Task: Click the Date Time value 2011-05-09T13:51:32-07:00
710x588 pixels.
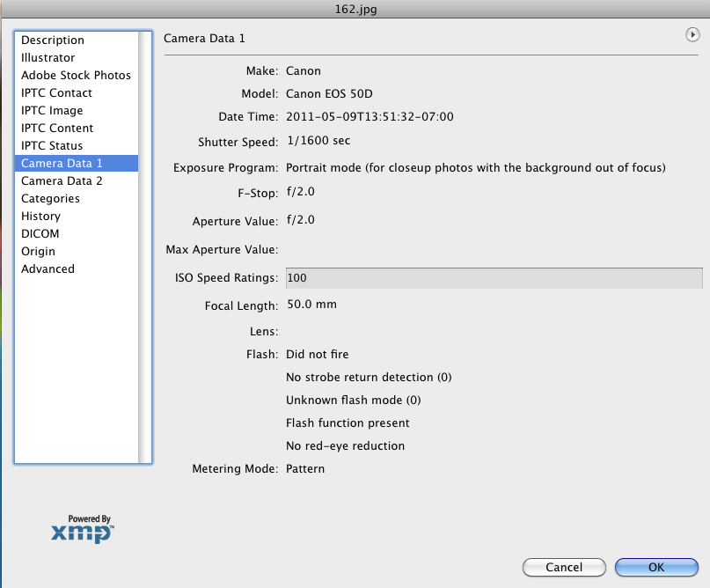Action: click(370, 117)
